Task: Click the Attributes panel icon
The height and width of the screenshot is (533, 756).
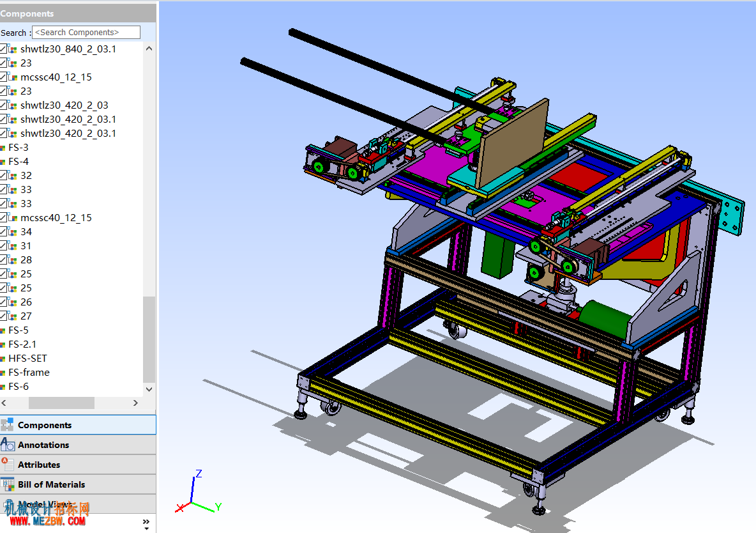Action: (7, 465)
